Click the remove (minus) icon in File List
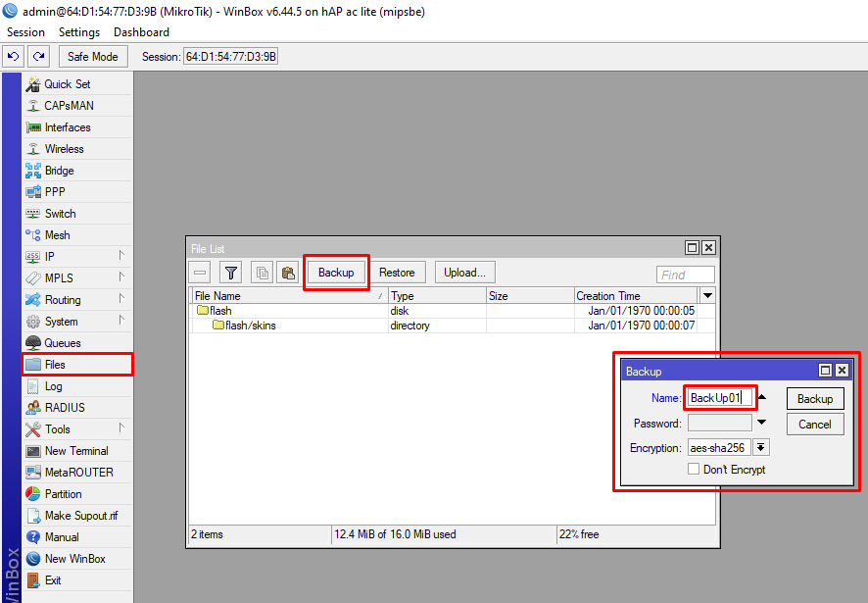 200,273
